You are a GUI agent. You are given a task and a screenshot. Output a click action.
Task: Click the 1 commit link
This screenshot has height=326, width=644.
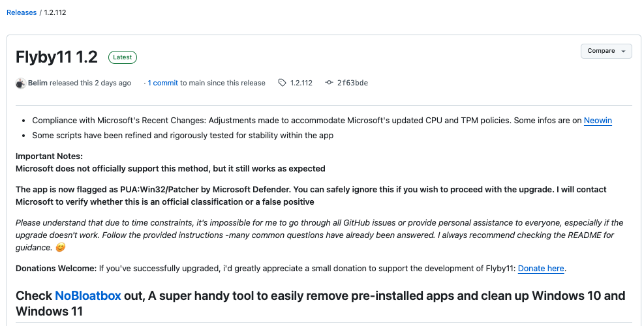162,83
